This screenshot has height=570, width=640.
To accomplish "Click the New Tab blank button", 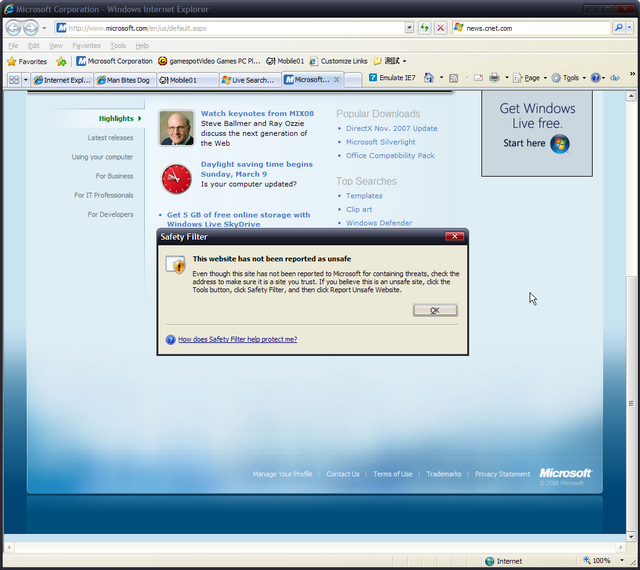I will tap(353, 80).
